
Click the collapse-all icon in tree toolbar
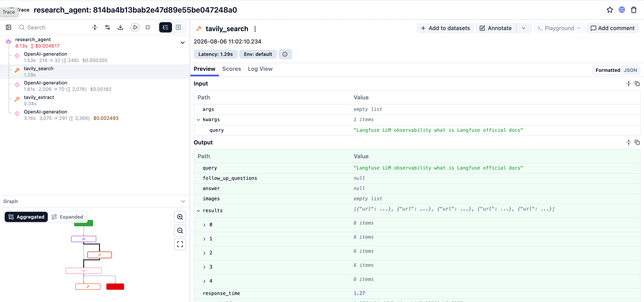(x=95, y=27)
